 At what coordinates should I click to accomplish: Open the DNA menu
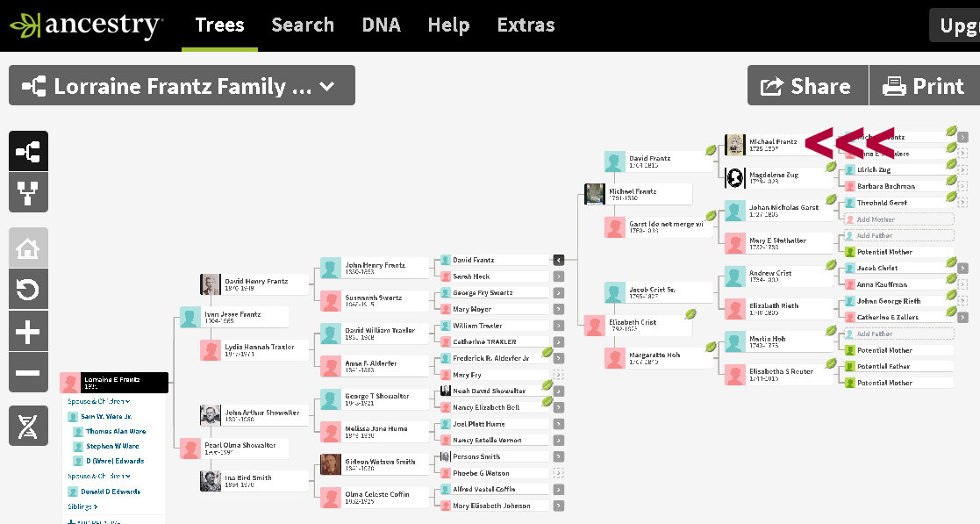tap(381, 25)
